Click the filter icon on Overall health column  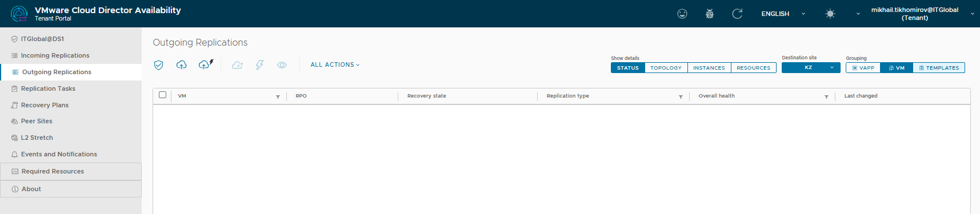coord(826,97)
